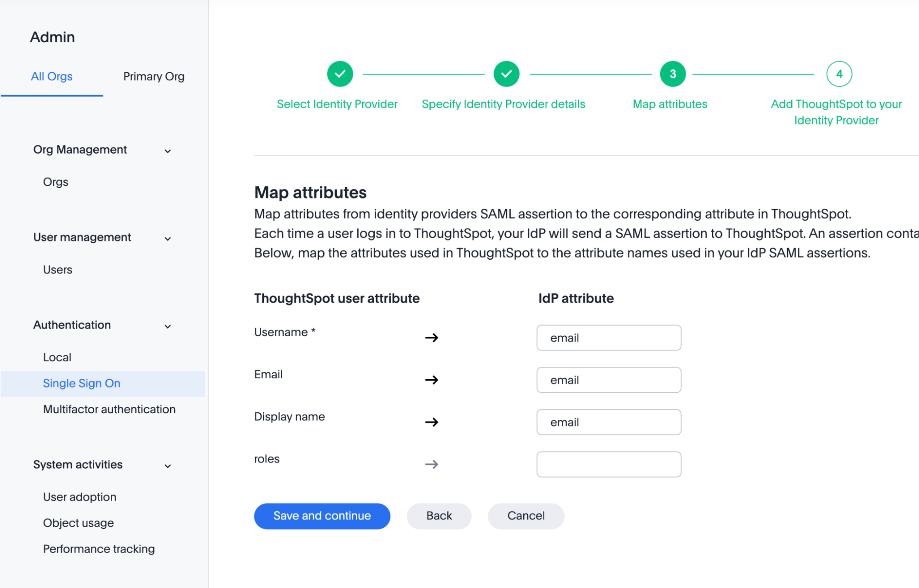Collapse the Org Management section
919x588 pixels.
tap(167, 151)
